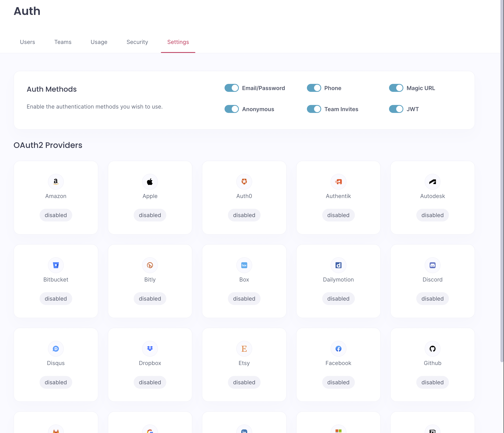Open the Bitbucket provider icon
The image size is (504, 433).
(56, 265)
